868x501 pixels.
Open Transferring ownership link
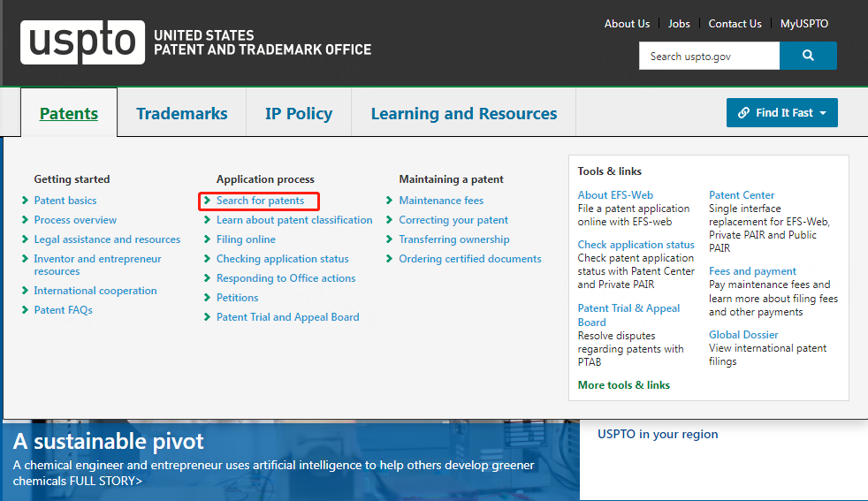tap(454, 239)
